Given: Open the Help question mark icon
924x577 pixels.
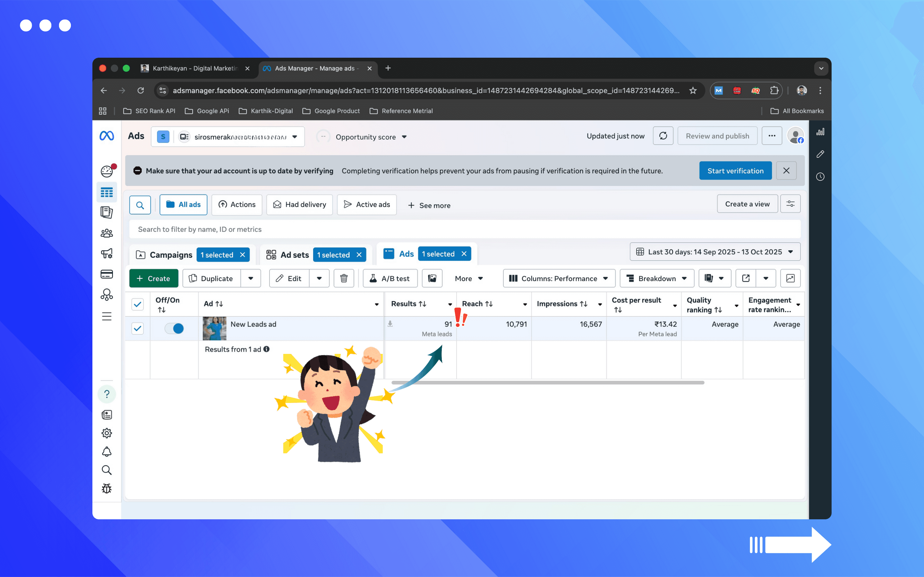Looking at the screenshot, I should click(107, 394).
